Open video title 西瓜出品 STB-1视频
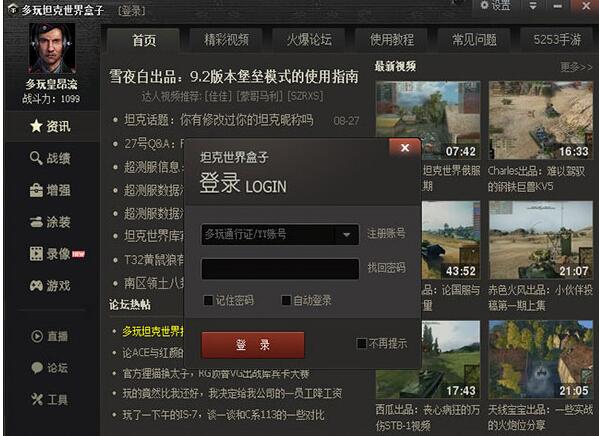The height and width of the screenshot is (436, 599). 427,417
